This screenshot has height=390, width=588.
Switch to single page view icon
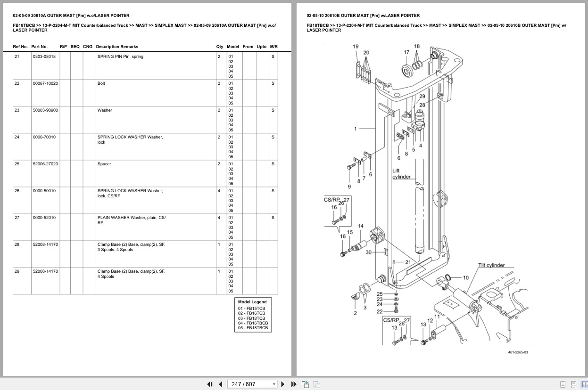(563, 384)
